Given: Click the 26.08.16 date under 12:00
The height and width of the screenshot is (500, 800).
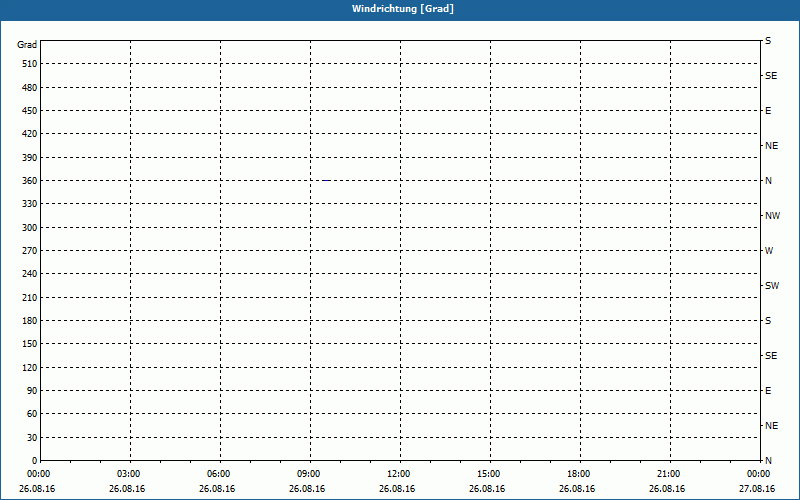Looking at the screenshot, I should click(397, 489).
